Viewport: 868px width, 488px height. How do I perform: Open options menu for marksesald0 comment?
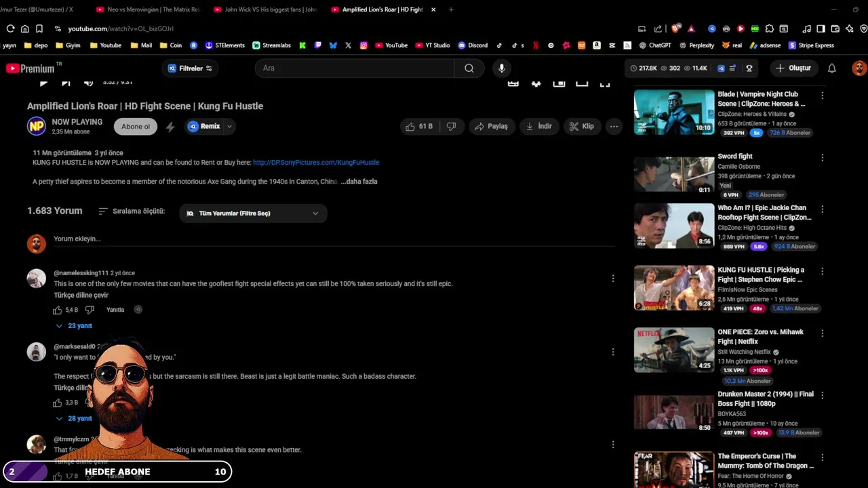[x=613, y=352]
